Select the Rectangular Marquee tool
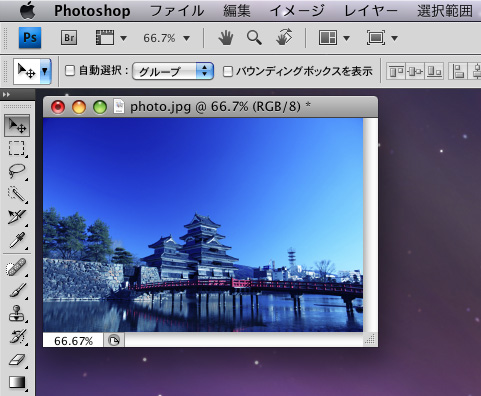Image resolution: width=481 pixels, height=396 pixels. click(17, 148)
